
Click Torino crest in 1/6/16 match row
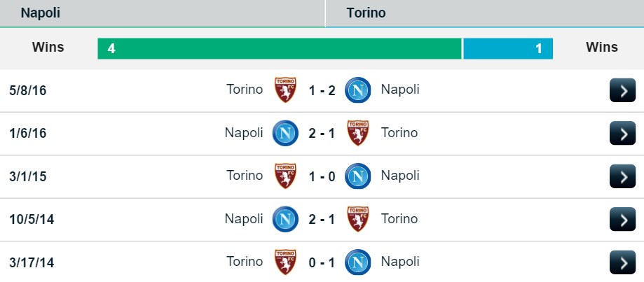(x=358, y=133)
